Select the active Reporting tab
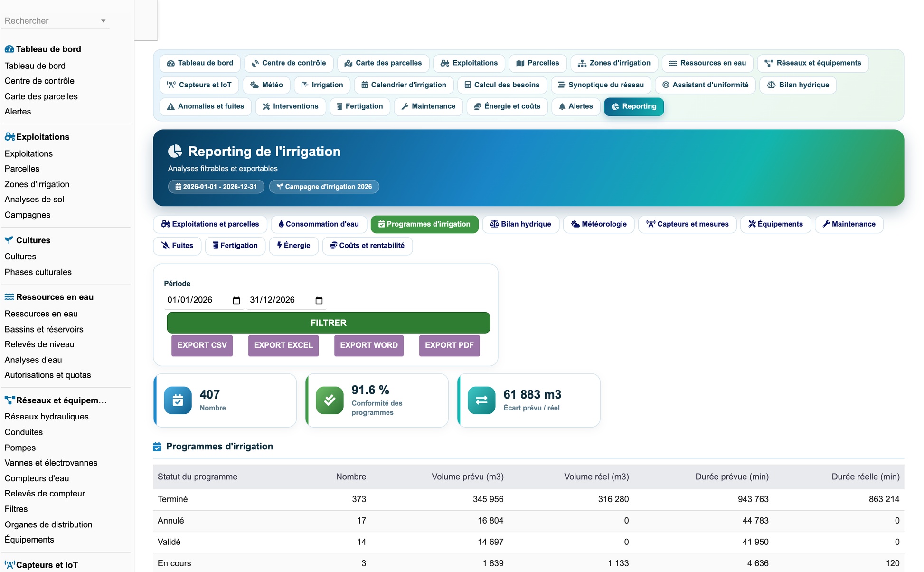 634,106
